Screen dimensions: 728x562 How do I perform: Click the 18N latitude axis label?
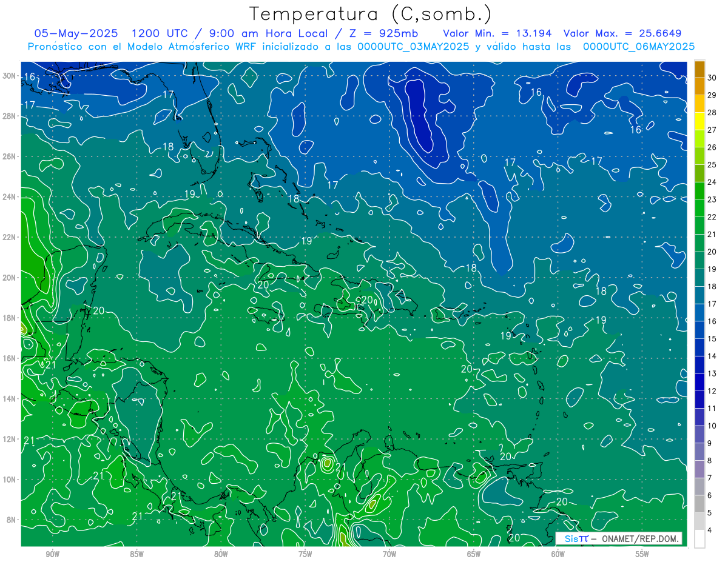click(x=9, y=318)
